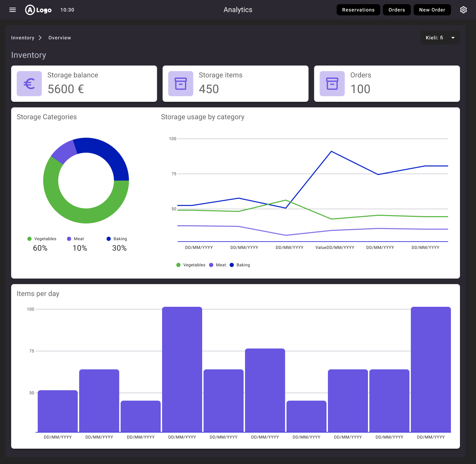Screen dimensions: 476x464
Task: Click the archive icon on Orders card
Action: click(x=332, y=84)
